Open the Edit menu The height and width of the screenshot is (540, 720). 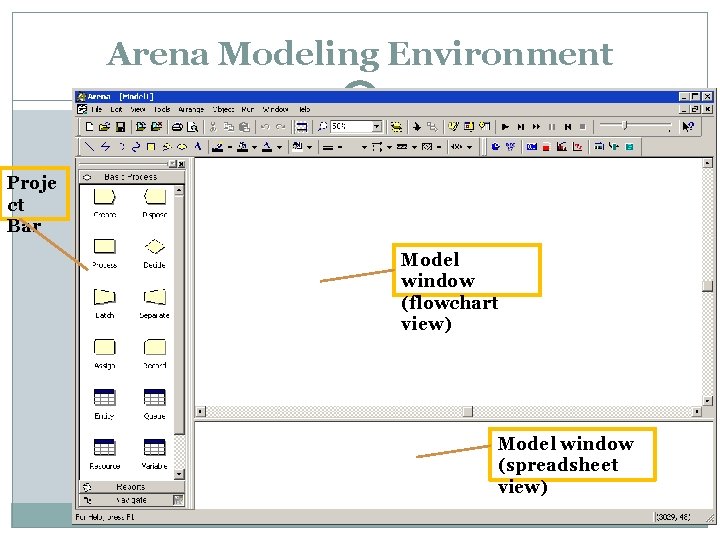tap(116, 109)
